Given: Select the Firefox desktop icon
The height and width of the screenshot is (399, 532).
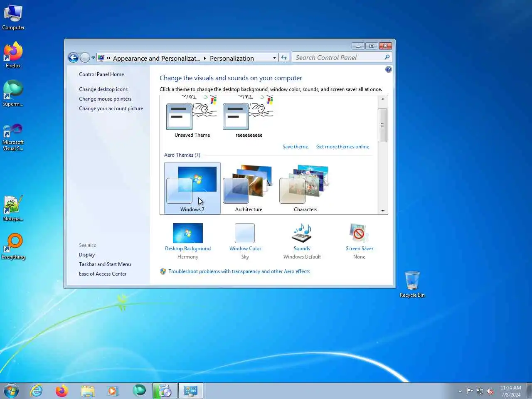Looking at the screenshot, I should [13, 55].
